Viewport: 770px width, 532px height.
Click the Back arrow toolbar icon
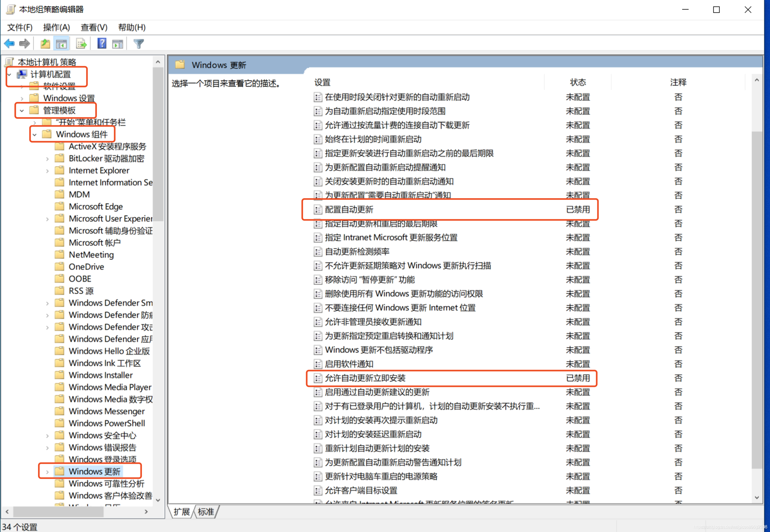9,44
